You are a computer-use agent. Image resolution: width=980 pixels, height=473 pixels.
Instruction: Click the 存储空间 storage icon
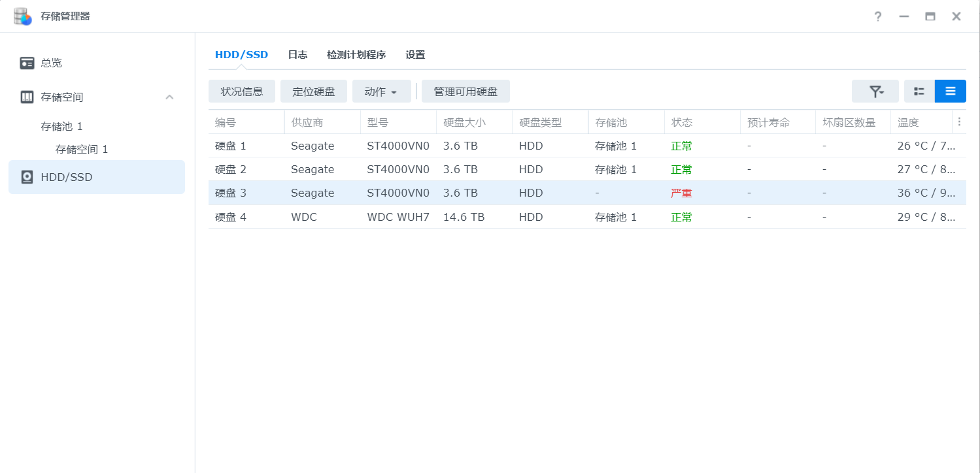pyautogui.click(x=27, y=97)
